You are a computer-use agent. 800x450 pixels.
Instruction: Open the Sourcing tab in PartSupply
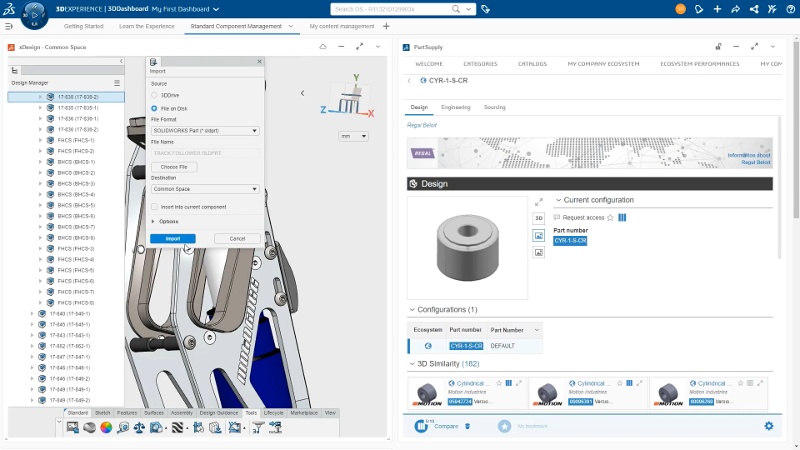pyautogui.click(x=494, y=107)
